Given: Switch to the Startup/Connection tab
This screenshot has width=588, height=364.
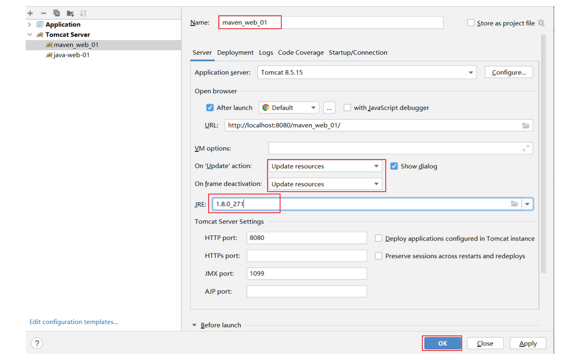Looking at the screenshot, I should pos(358,53).
